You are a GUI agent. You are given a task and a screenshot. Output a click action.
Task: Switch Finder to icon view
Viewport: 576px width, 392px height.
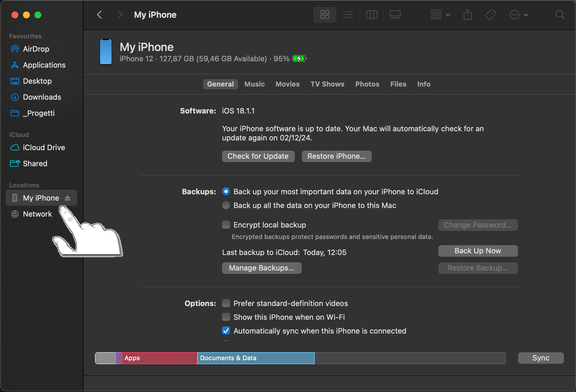(x=324, y=15)
